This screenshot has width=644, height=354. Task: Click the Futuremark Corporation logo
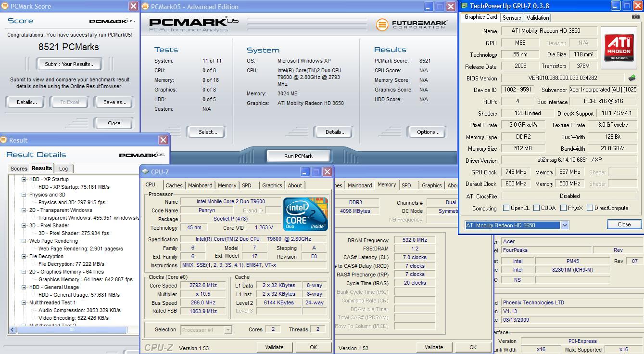point(412,24)
